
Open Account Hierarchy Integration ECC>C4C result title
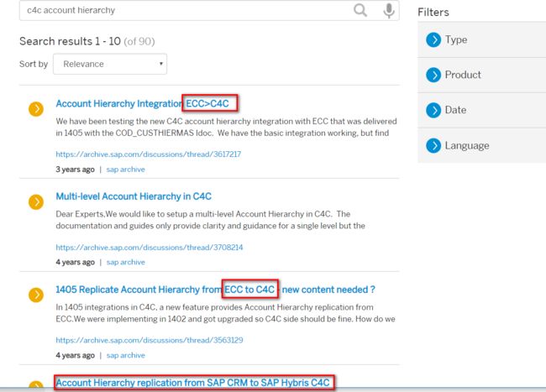coord(143,103)
